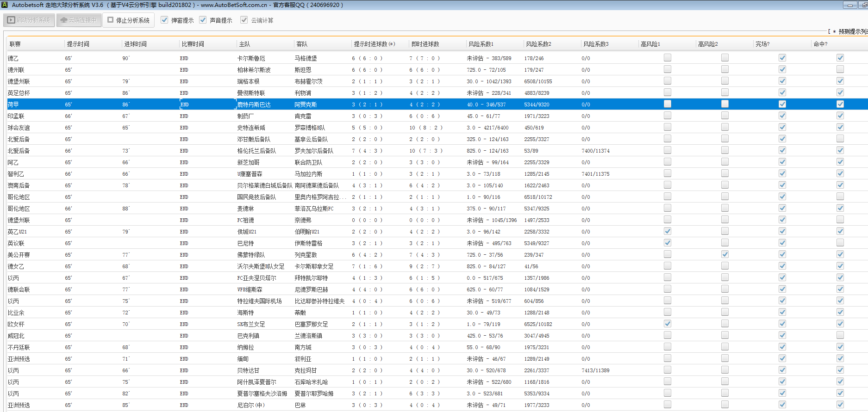
Task: Click the 风险系数1 column header
Action: [481, 44]
